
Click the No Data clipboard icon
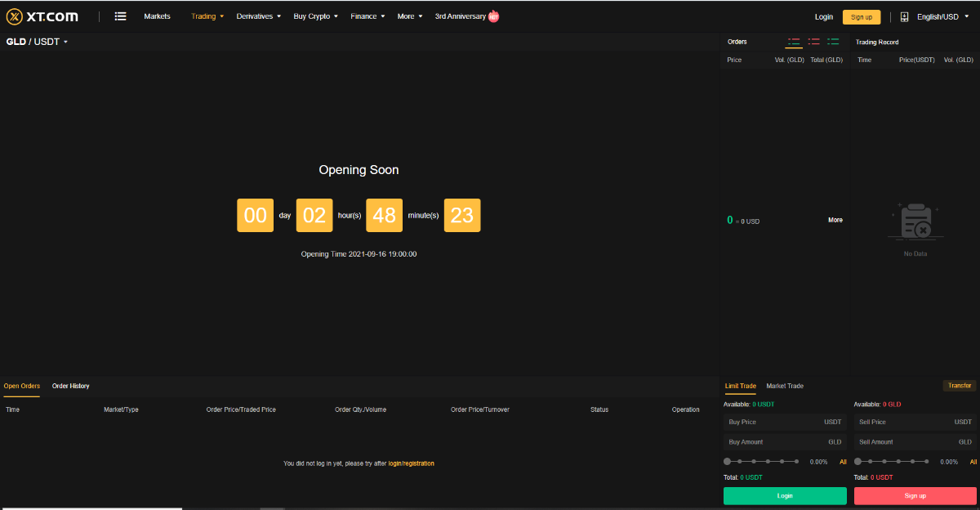click(x=915, y=221)
